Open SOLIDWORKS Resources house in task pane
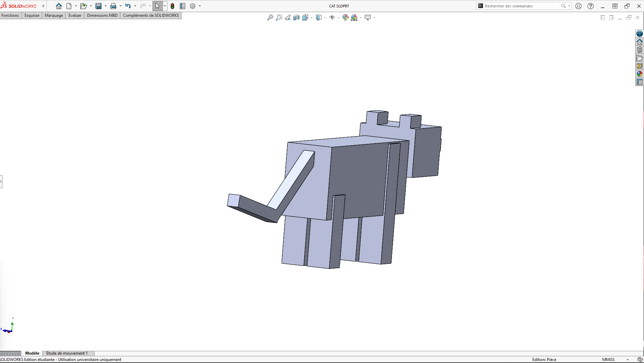 (640, 42)
